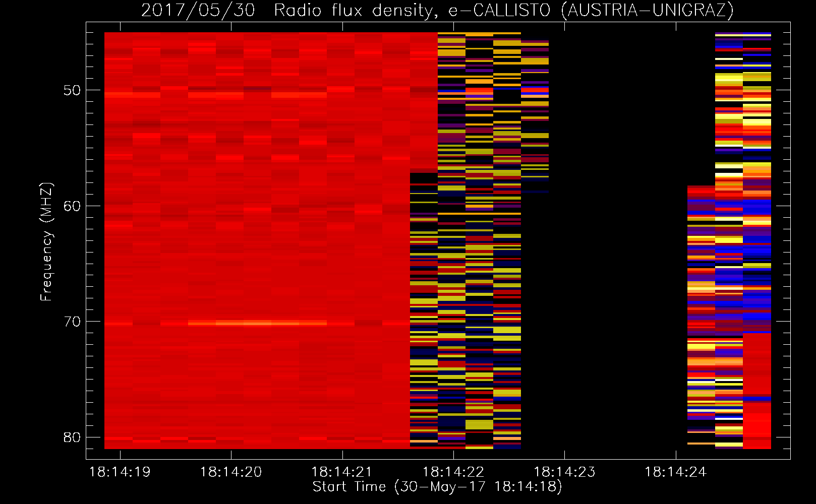The height and width of the screenshot is (504, 816).
Task: Select the 60 frequency tick label
Action: pyautogui.click(x=72, y=206)
